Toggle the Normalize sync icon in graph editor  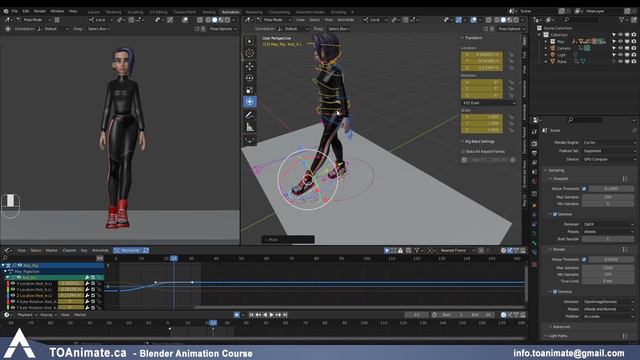[x=146, y=250]
